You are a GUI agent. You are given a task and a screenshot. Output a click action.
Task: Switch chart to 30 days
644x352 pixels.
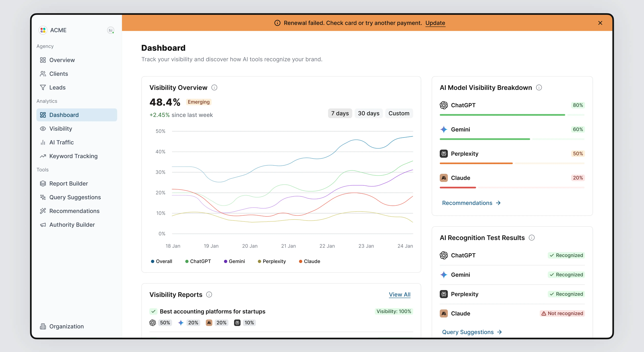[369, 113]
